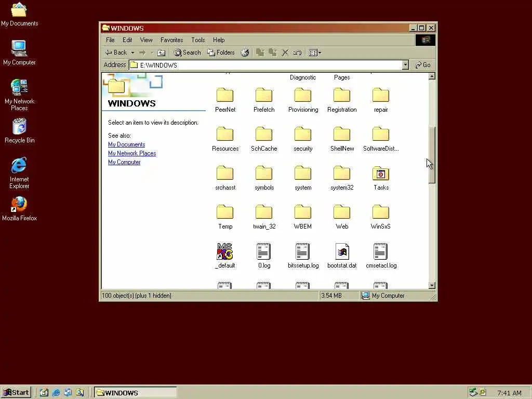Select the WinSxS folder
The width and height of the screenshot is (532, 399).
(381, 217)
